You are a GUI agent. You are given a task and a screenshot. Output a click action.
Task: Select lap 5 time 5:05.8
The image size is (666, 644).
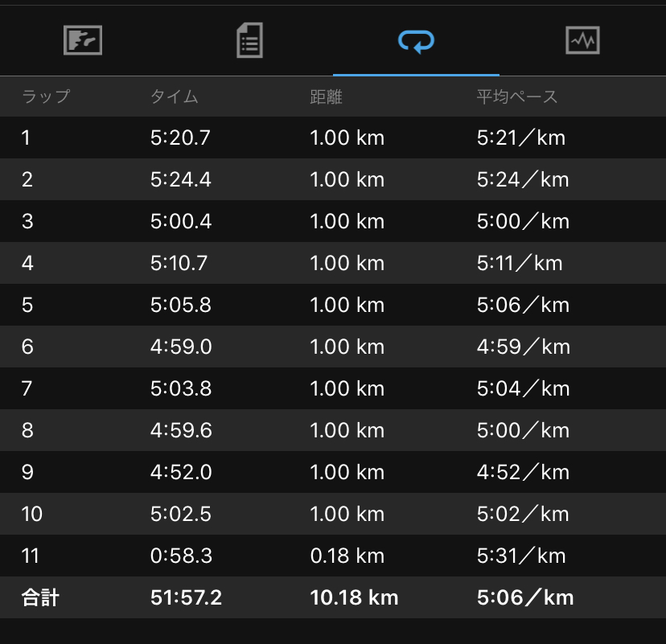coord(180,305)
